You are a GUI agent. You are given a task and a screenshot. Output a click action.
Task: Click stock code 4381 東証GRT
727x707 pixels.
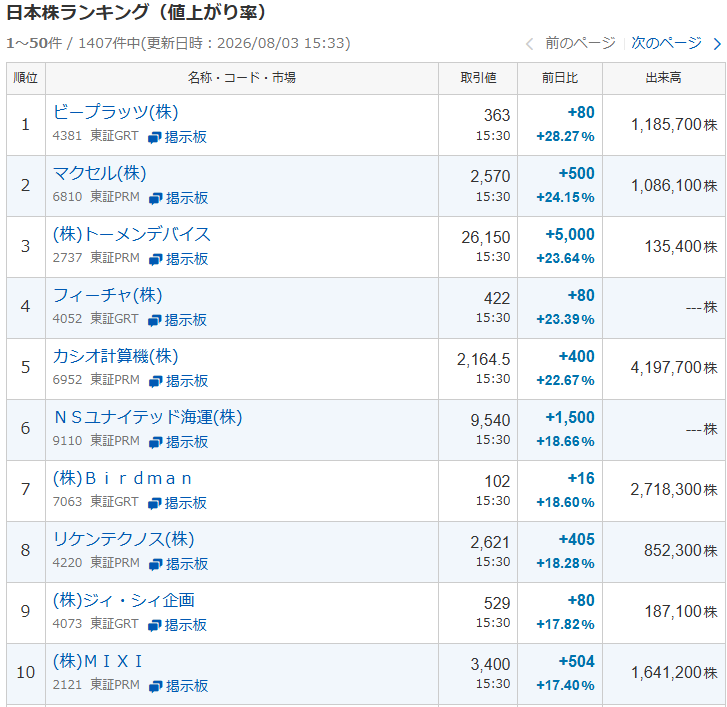[95, 136]
